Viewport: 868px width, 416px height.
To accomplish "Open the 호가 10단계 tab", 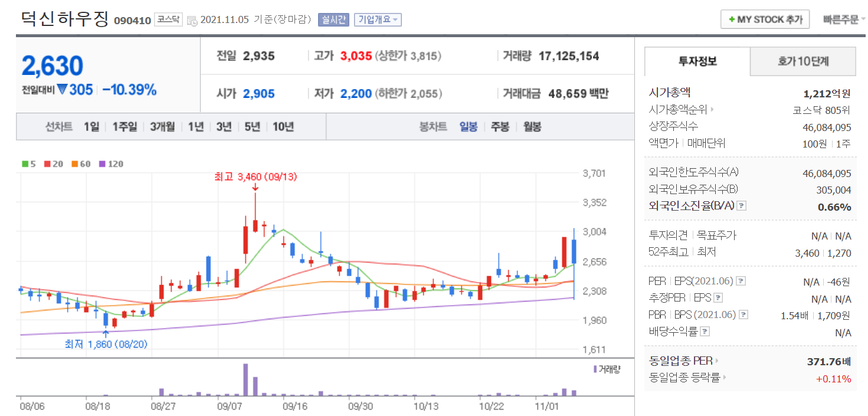I will click(803, 61).
